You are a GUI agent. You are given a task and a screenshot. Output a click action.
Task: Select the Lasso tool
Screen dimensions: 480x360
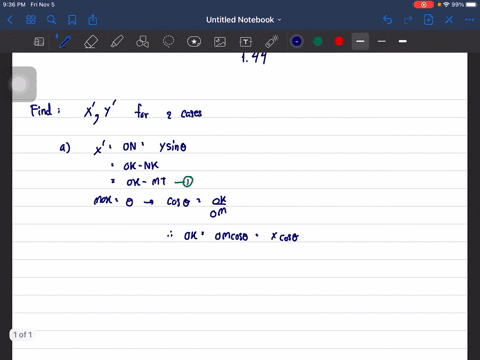pos(168,42)
